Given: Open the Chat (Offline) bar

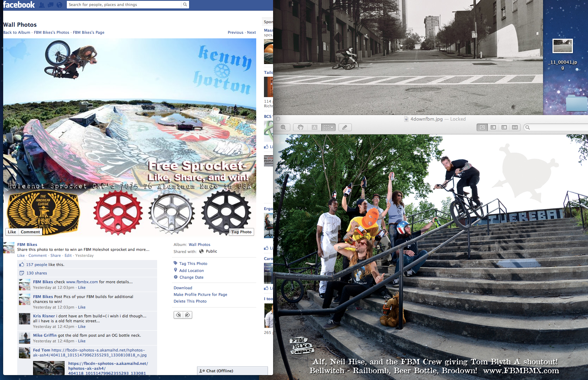Looking at the screenshot, I should pos(232,370).
